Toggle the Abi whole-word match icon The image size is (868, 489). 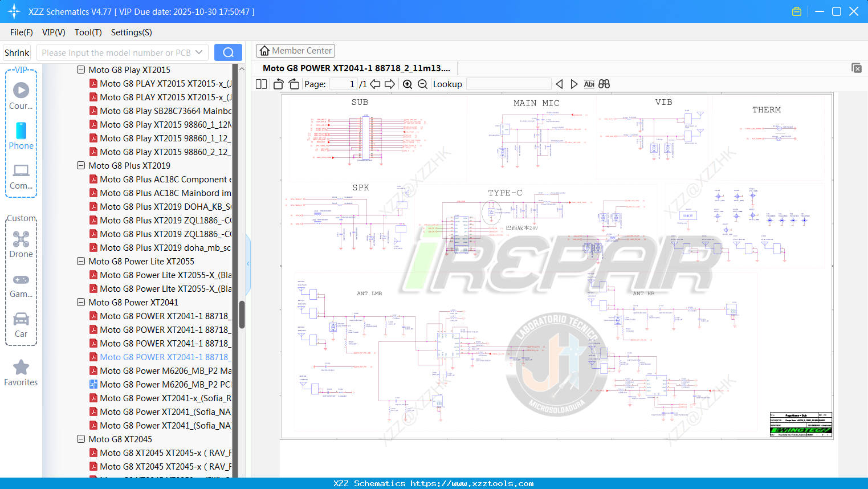589,84
